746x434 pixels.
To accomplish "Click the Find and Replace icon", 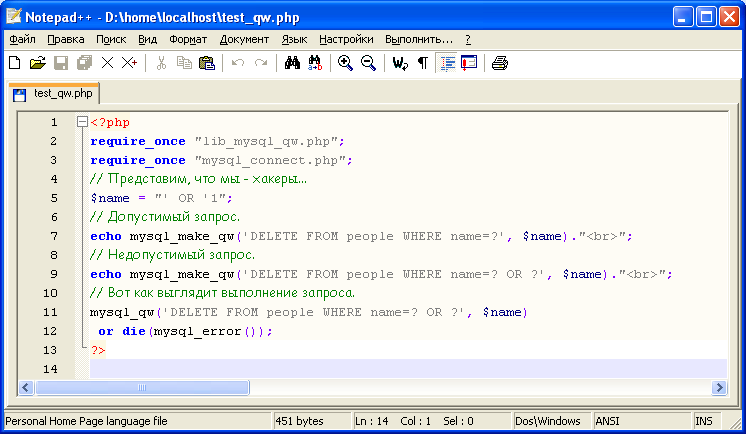I will click(x=314, y=63).
